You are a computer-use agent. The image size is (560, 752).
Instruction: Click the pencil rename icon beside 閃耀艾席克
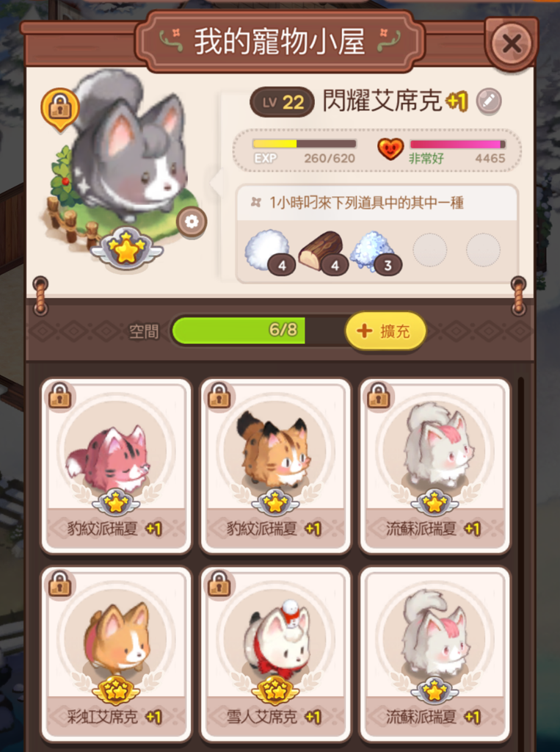pyautogui.click(x=489, y=101)
